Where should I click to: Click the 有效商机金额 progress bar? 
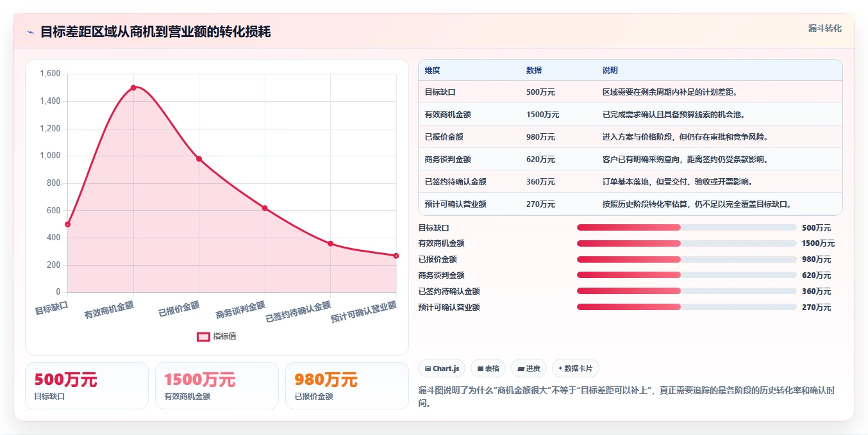[x=687, y=243]
